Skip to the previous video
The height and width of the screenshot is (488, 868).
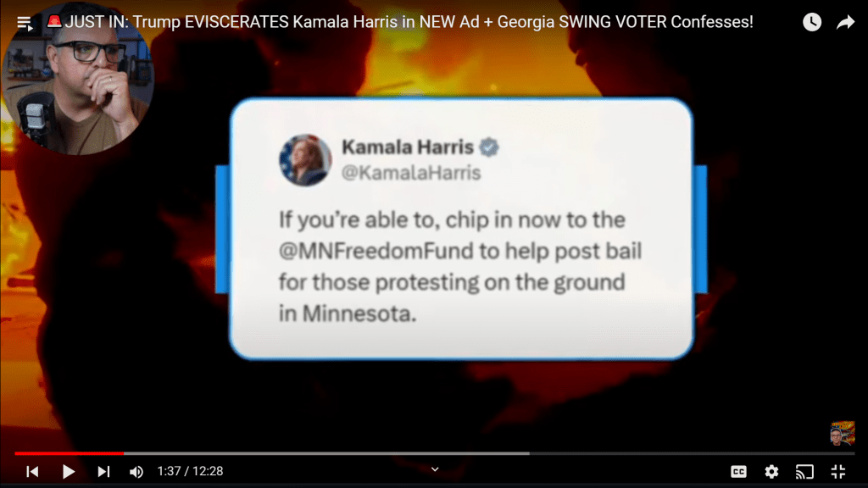[x=33, y=471]
